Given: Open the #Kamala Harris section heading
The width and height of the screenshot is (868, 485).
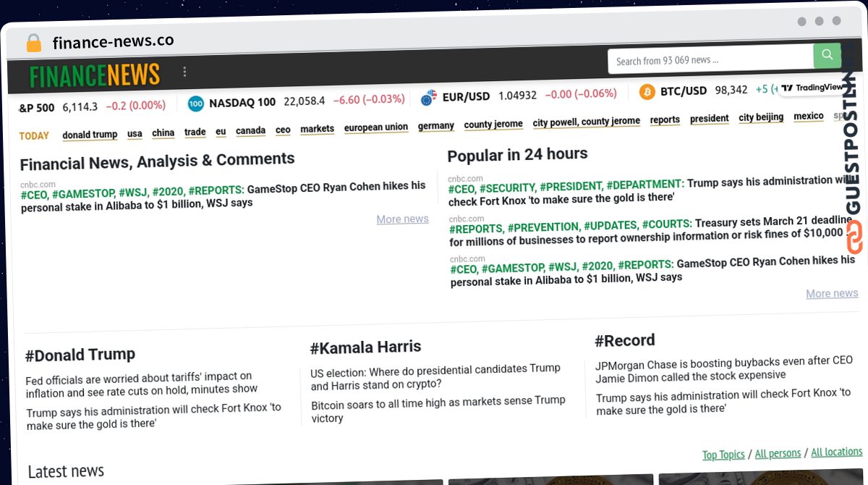Looking at the screenshot, I should (366, 347).
